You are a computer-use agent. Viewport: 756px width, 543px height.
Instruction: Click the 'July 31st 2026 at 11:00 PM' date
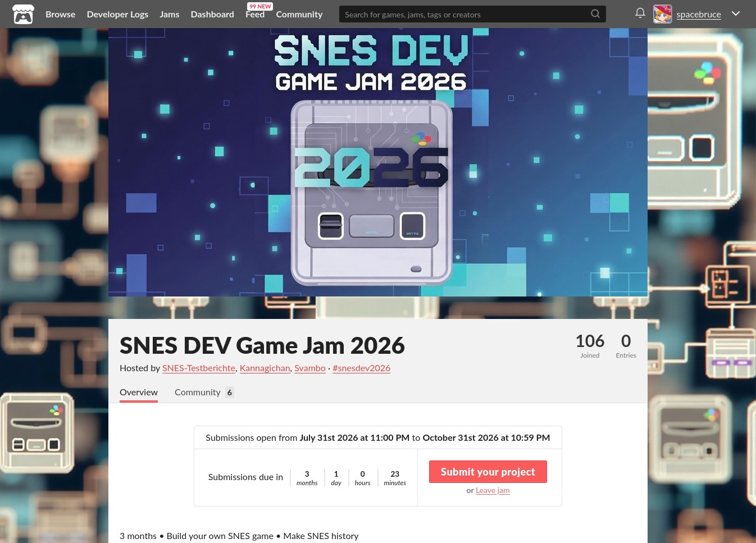pyautogui.click(x=354, y=438)
